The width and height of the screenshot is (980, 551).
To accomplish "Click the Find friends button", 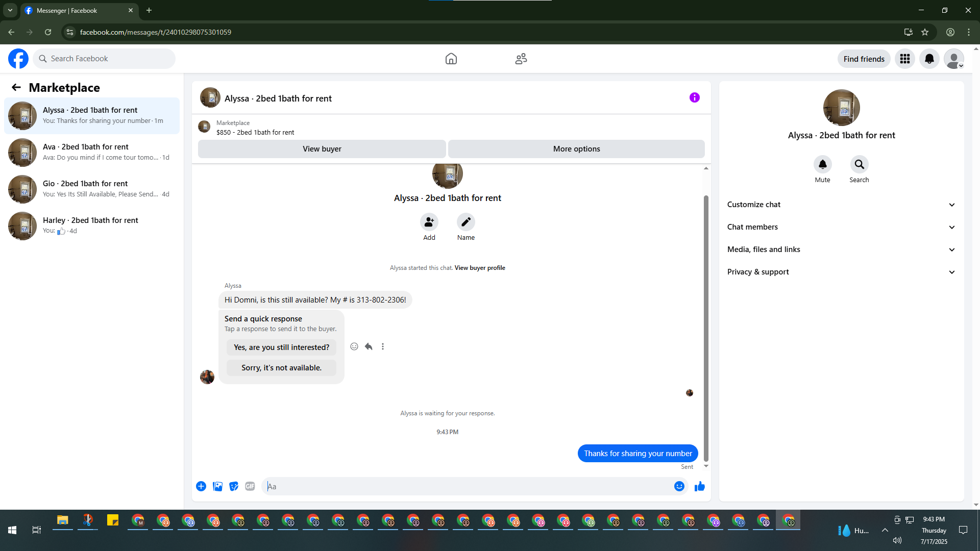I will tap(864, 59).
